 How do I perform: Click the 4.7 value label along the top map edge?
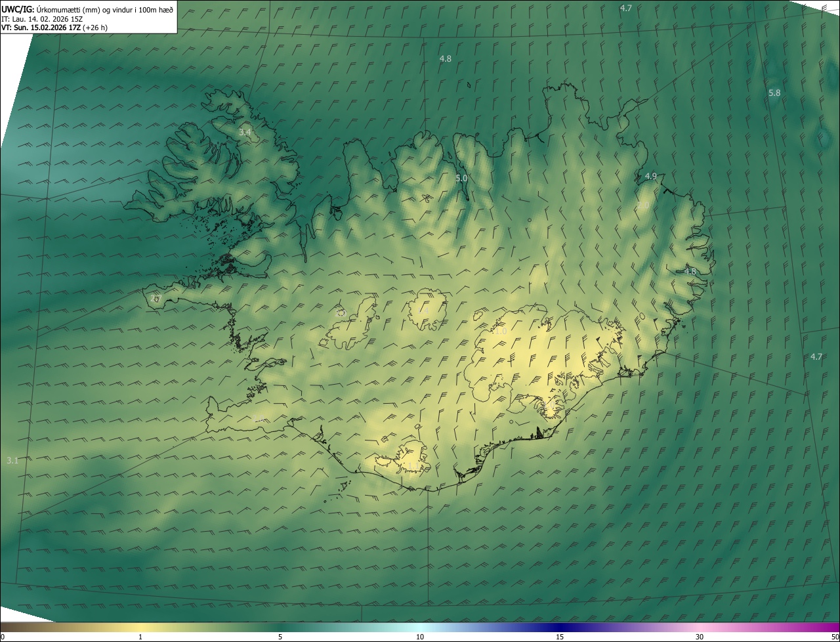625,9
